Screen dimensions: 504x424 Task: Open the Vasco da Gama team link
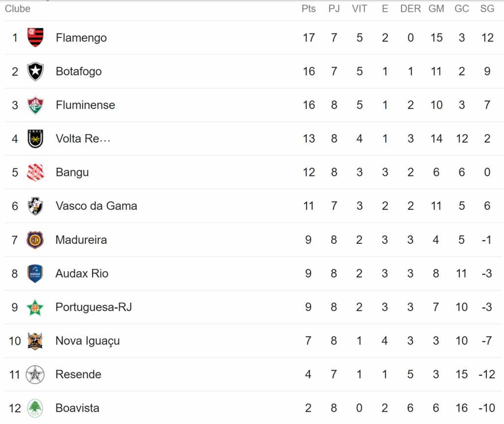coord(96,206)
